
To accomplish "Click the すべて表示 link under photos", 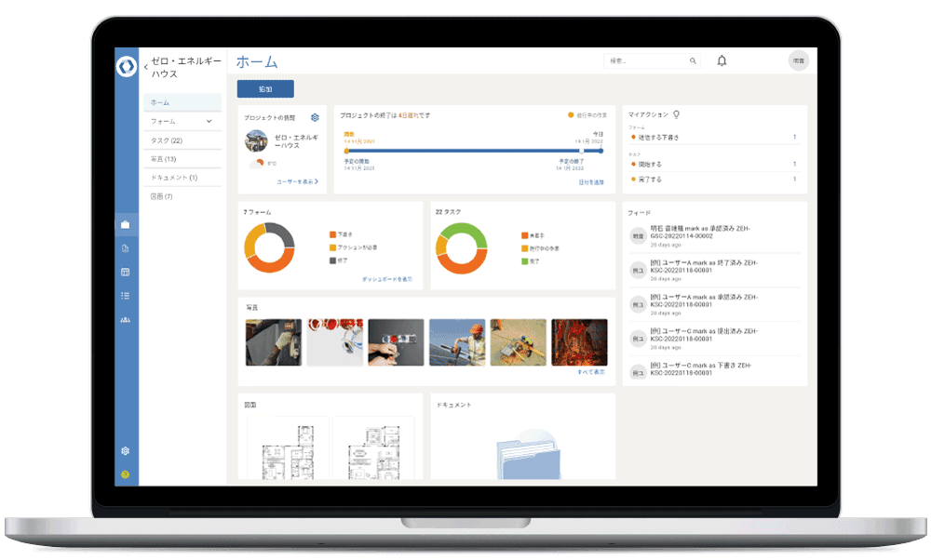I will click(591, 372).
